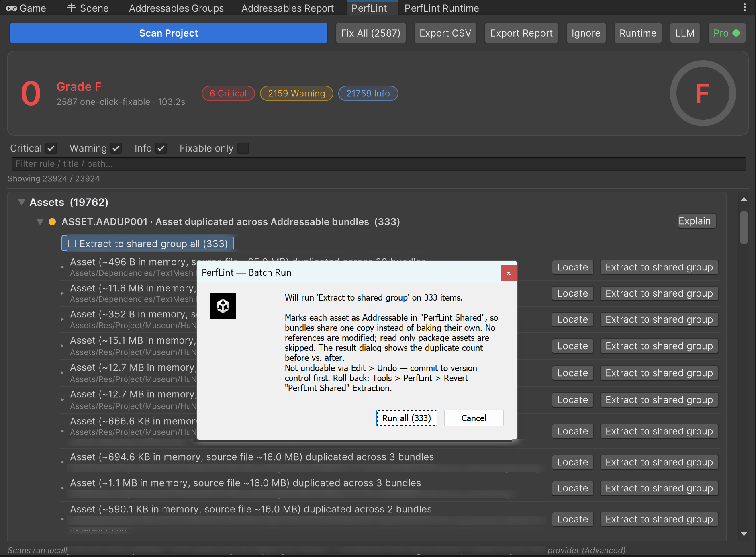The image size is (756, 557).
Task: Expand the ~694.6 KB in memory asset row
Action: [62, 462]
